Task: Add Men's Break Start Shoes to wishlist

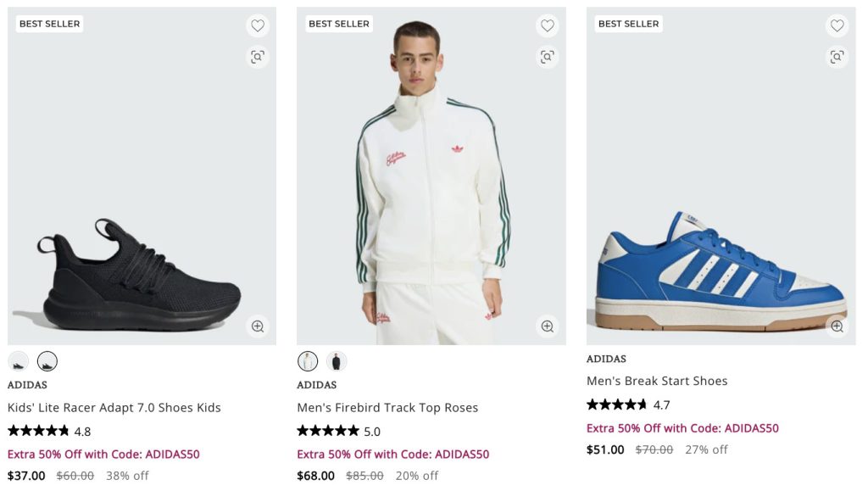Action: pos(837,25)
